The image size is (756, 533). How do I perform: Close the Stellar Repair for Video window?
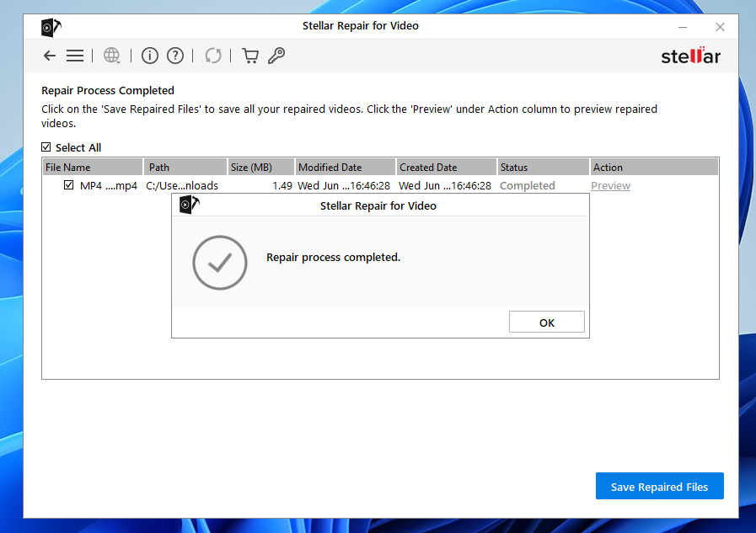coord(720,28)
